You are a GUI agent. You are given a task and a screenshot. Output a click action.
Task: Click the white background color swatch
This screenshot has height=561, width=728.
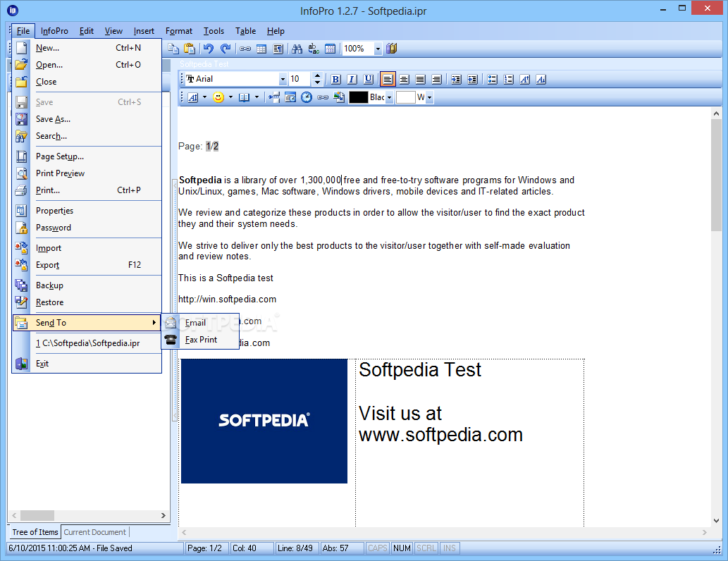(x=405, y=97)
